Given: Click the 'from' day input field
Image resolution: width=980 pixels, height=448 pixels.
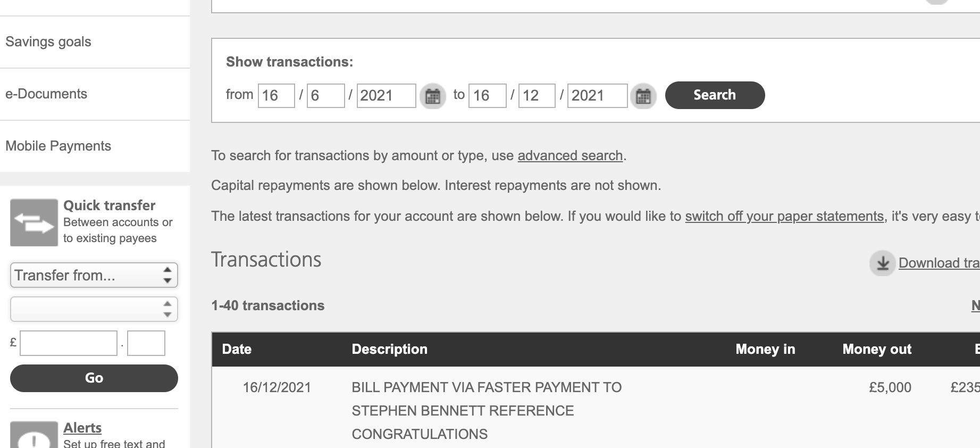Looking at the screenshot, I should 276,96.
